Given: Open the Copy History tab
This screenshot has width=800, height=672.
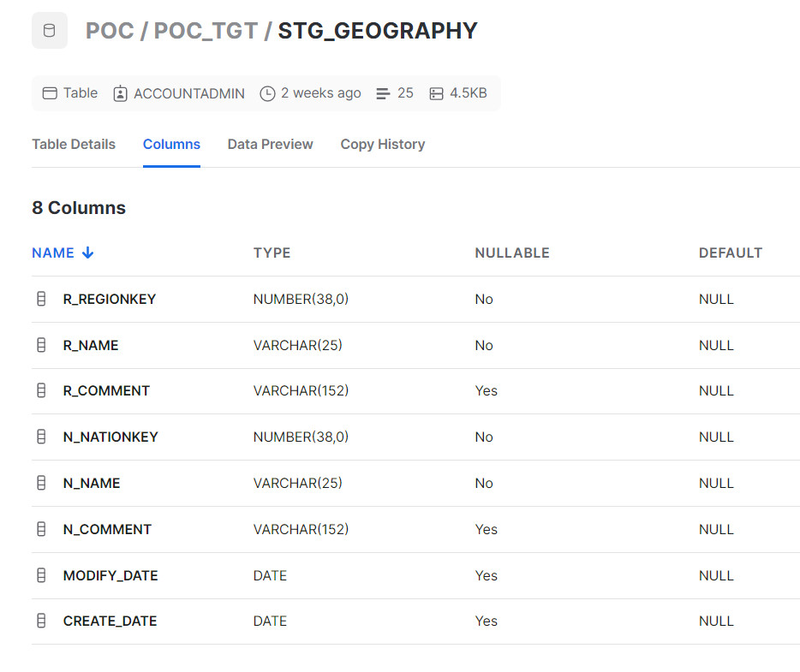Looking at the screenshot, I should (x=383, y=145).
